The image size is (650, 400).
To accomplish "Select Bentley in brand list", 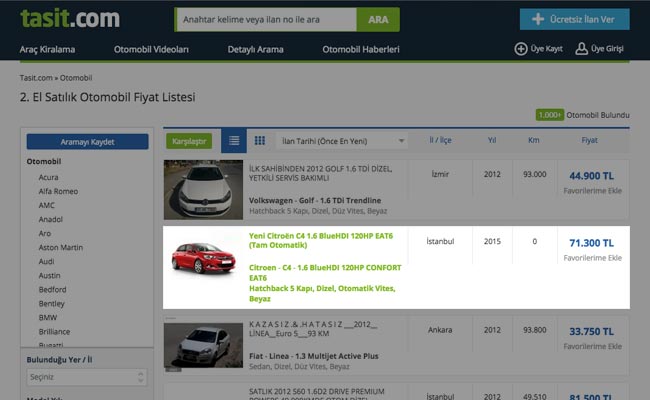I will coord(51,304).
